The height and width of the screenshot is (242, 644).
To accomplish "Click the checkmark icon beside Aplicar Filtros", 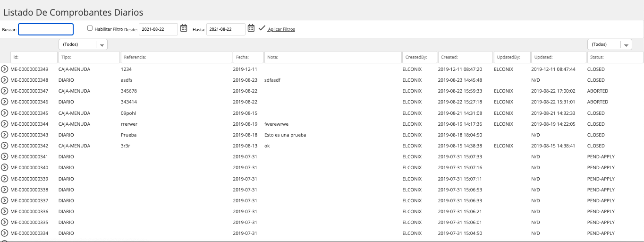I will [262, 28].
